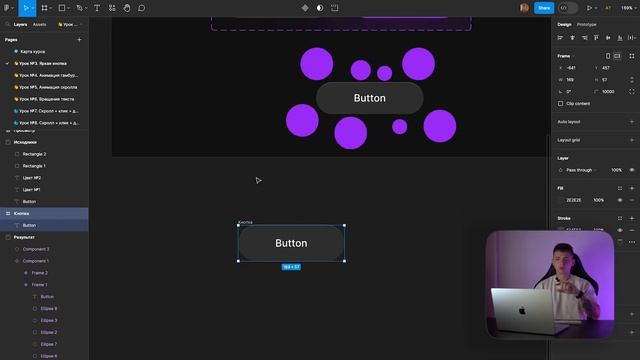
Task: Add a new stroke with the plus icon
Action: [x=632, y=218]
